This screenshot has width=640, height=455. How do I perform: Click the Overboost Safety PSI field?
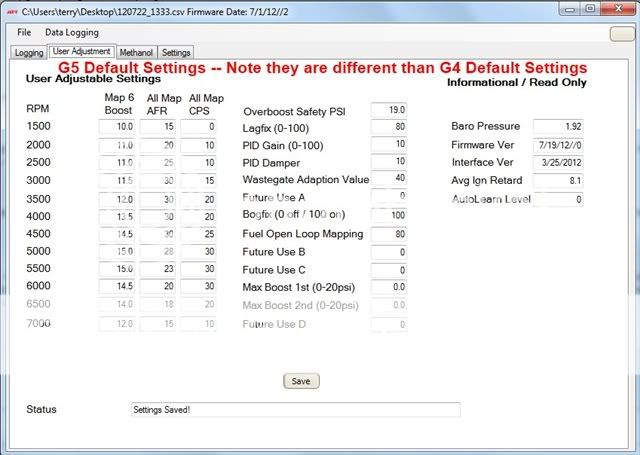click(x=389, y=109)
